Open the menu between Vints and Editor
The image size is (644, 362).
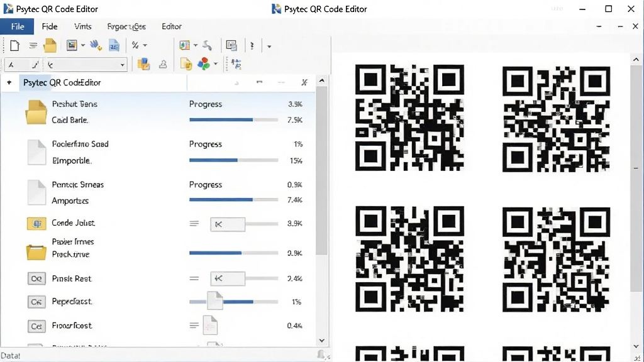[126, 26]
